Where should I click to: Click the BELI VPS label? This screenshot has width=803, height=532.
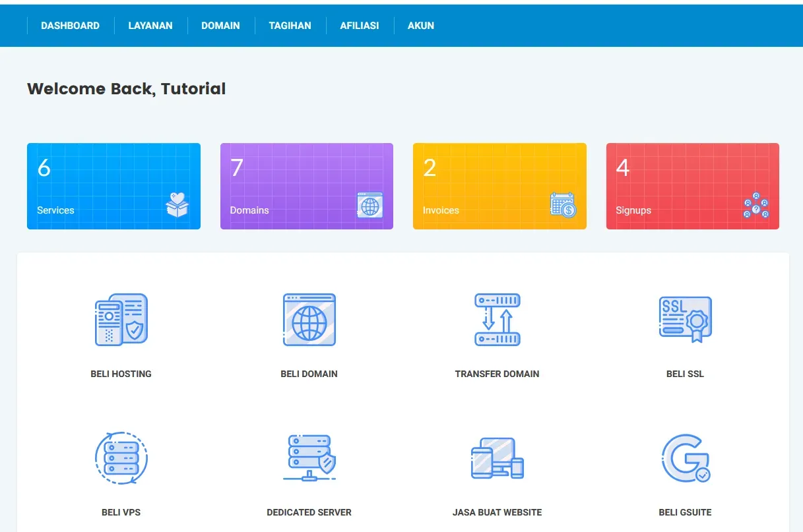[x=121, y=512]
